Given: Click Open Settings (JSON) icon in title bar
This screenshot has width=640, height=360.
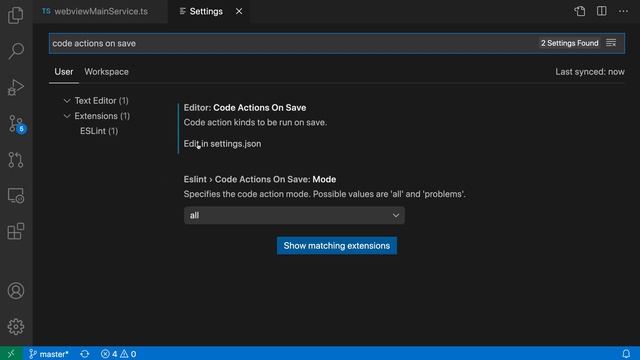Looking at the screenshot, I should (580, 11).
